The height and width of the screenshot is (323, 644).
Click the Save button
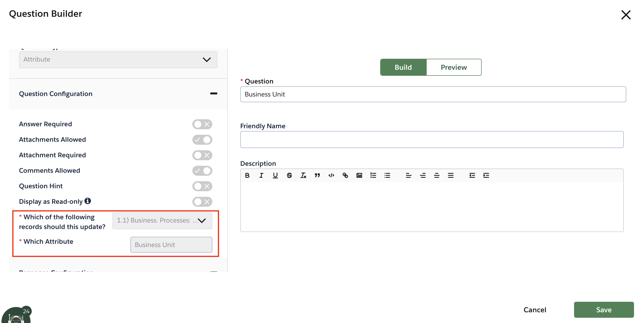pos(604,309)
